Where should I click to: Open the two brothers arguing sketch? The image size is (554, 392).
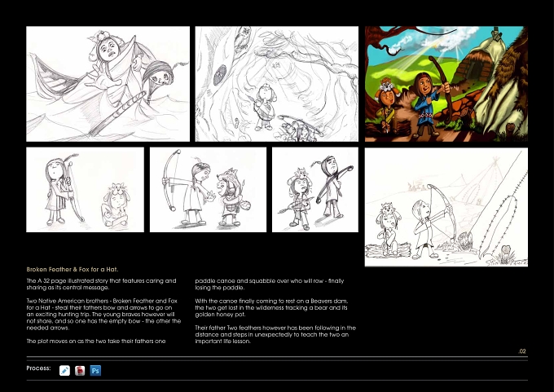pos(208,190)
